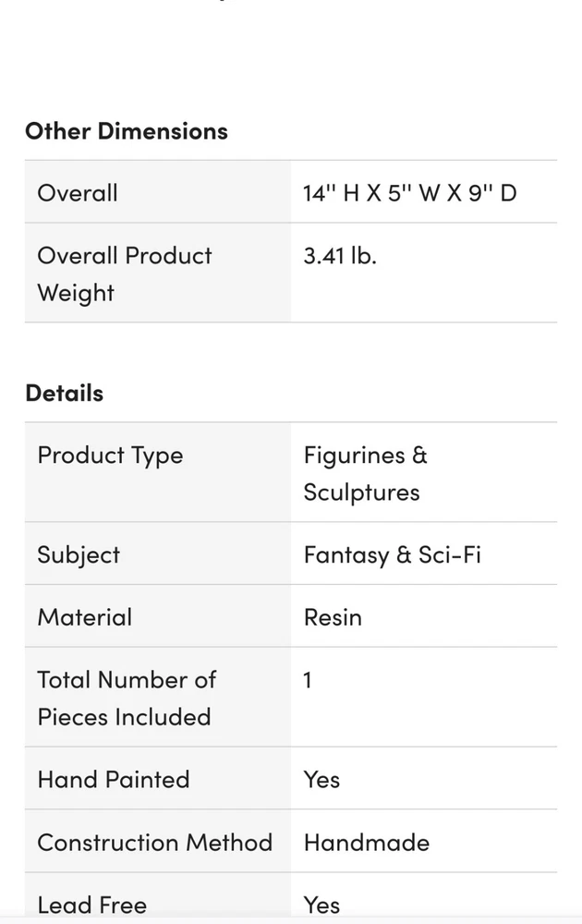
Task: Click the Resin material value
Action: (x=333, y=617)
